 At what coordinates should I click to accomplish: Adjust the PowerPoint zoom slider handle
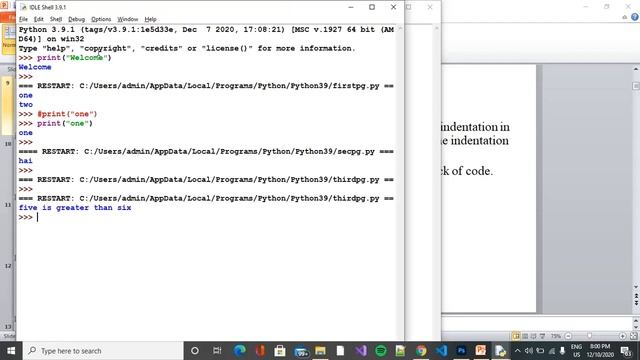point(589,336)
